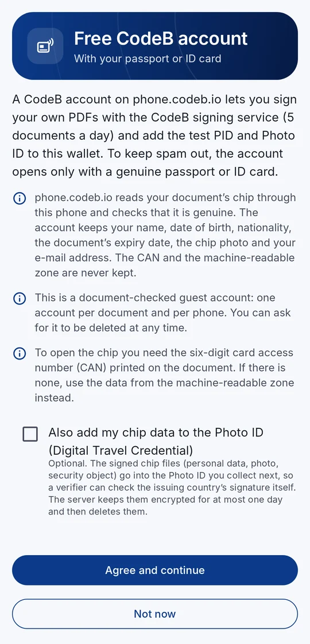The width and height of the screenshot is (310, 644).
Task: Click info icon beside guest account note
Action: click(20, 298)
